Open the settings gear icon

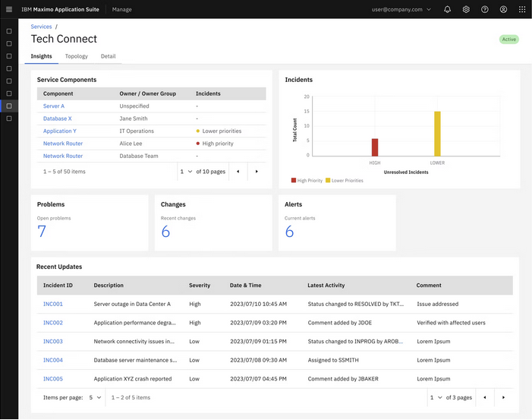pos(466,9)
